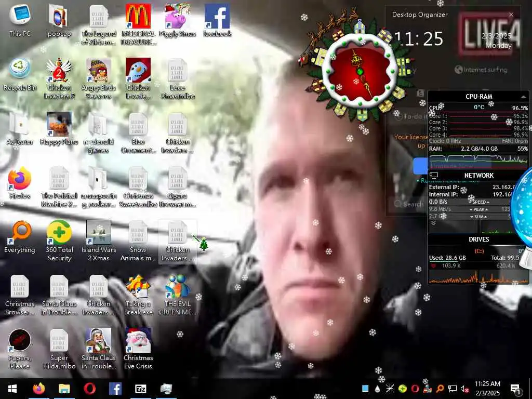The image size is (532, 399).
Task: Click the NETWORK section header
Action: point(478,176)
